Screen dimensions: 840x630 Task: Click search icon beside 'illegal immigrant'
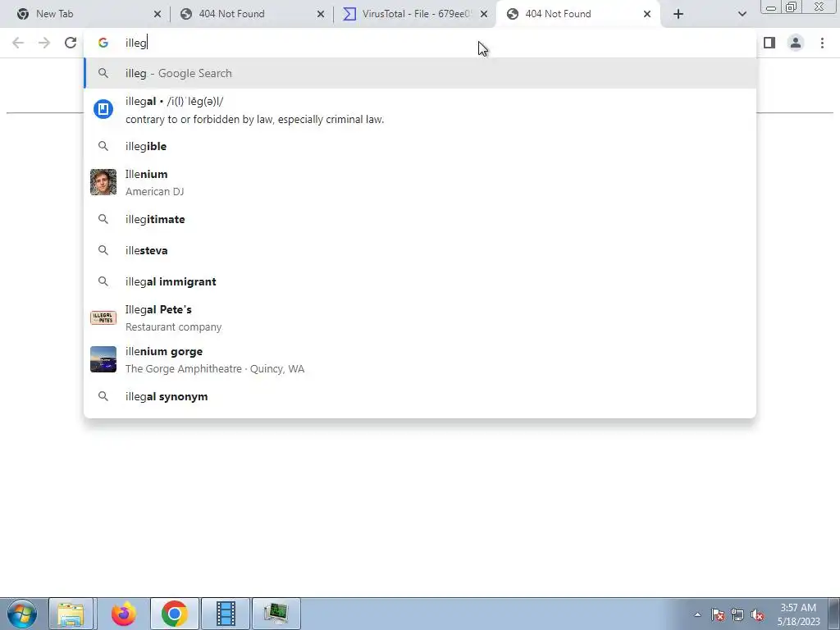click(103, 281)
